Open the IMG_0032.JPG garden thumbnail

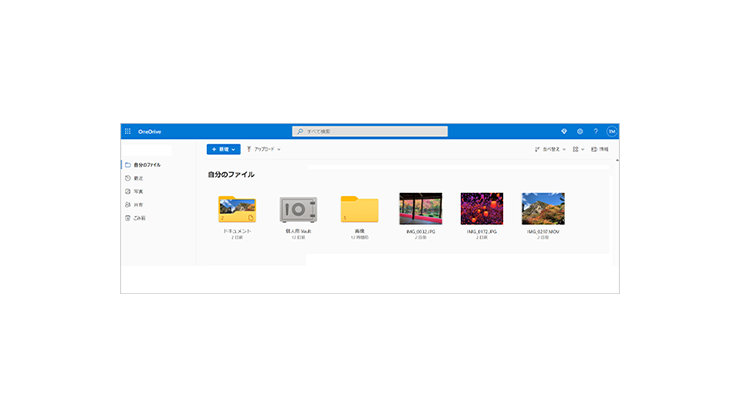pos(420,208)
